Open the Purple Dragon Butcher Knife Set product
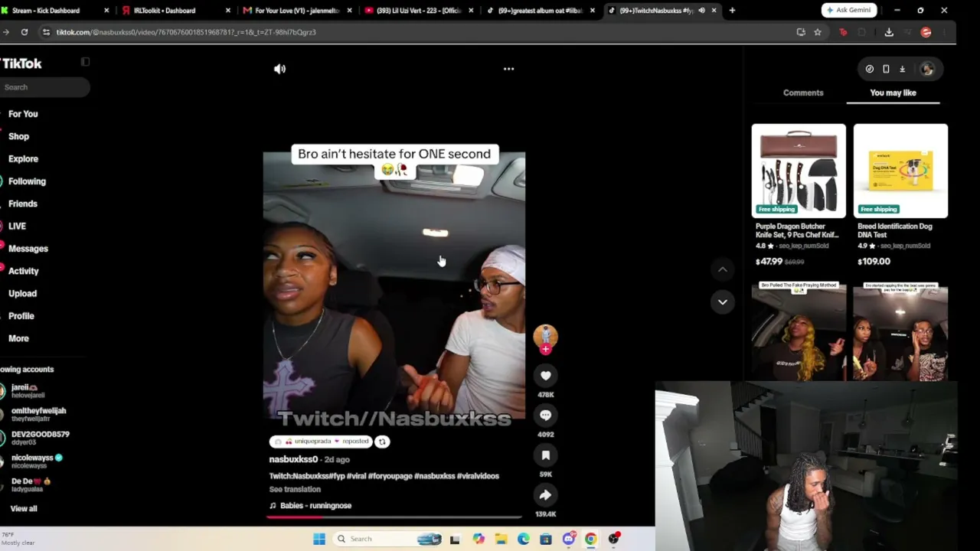This screenshot has height=551, width=980. click(799, 195)
